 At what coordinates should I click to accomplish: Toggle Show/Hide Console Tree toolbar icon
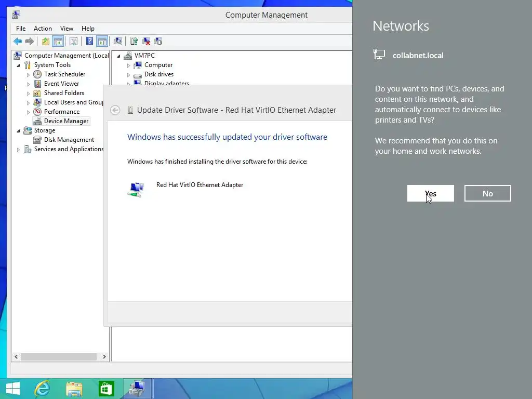tap(58, 42)
